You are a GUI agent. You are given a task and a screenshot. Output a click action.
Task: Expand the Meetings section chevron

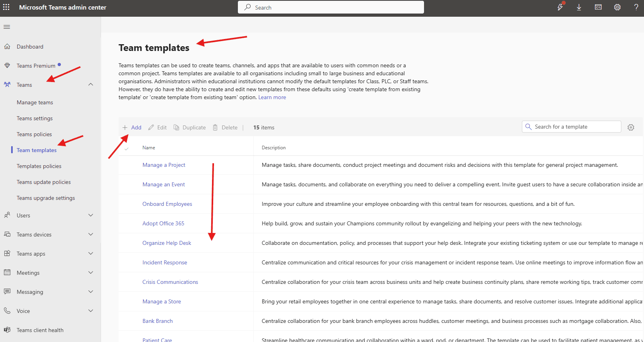(91, 272)
